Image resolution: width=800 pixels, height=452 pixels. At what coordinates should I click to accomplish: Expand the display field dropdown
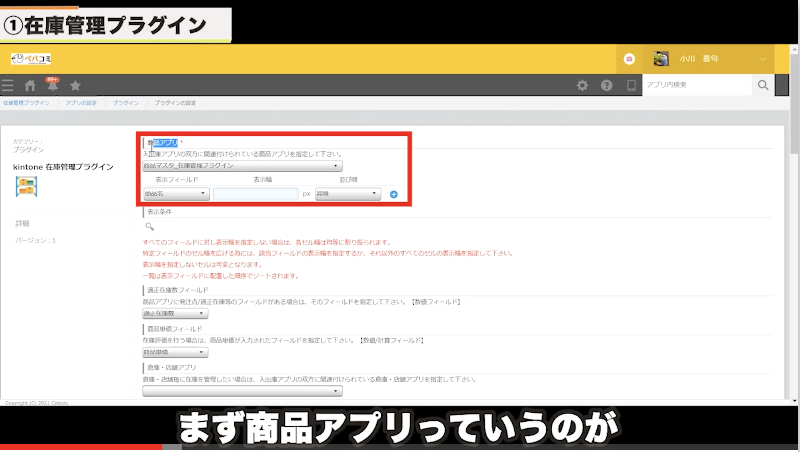tap(176, 194)
